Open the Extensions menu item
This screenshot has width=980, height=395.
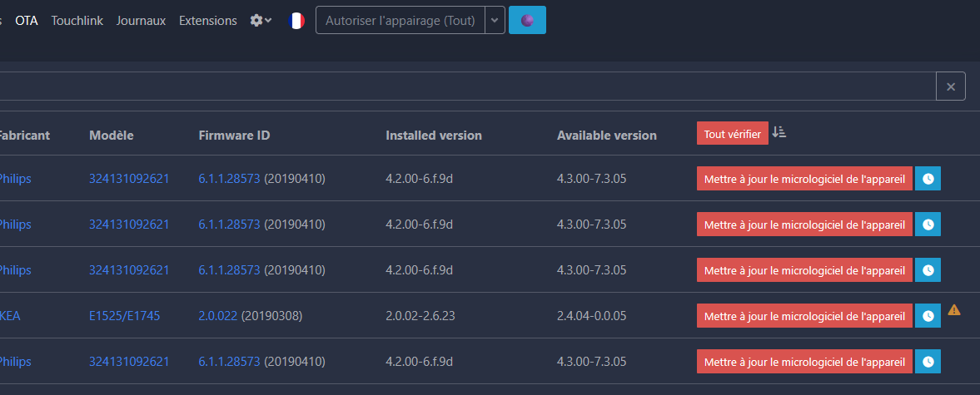coord(208,21)
